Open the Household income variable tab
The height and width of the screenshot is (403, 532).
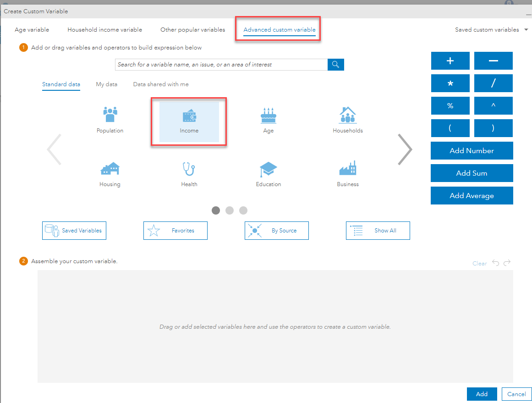104,29
